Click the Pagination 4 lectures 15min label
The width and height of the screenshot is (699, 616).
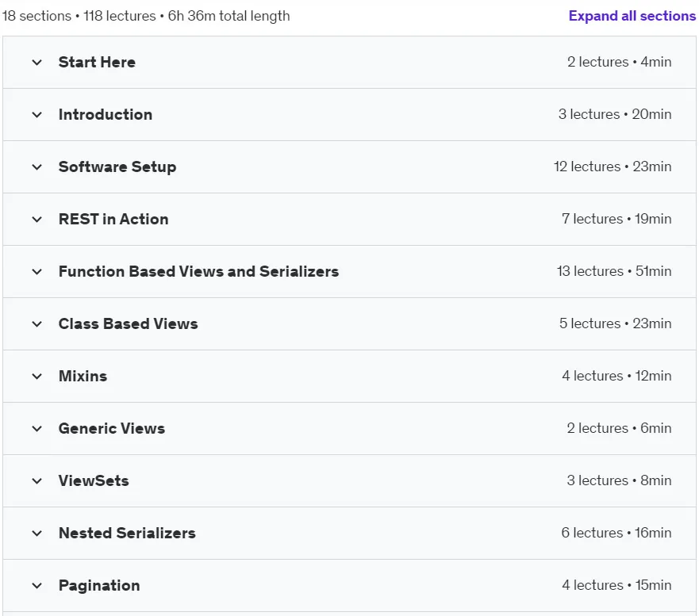[x=616, y=585]
